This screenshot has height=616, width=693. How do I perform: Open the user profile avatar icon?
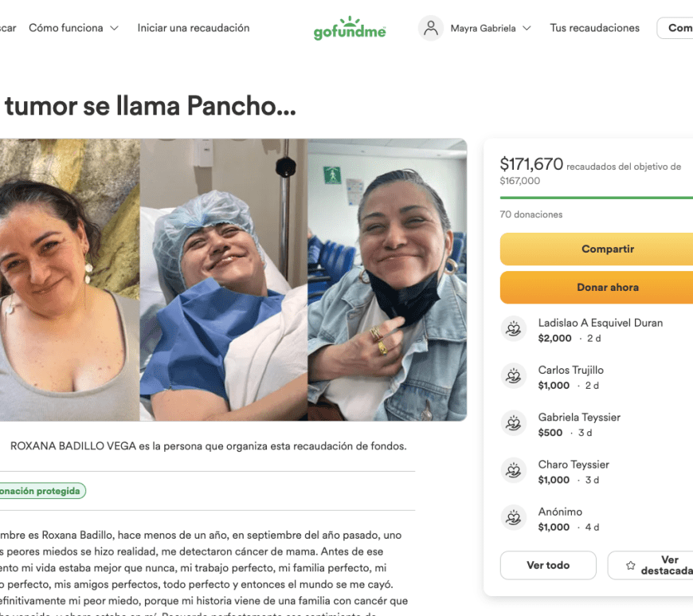tap(430, 29)
